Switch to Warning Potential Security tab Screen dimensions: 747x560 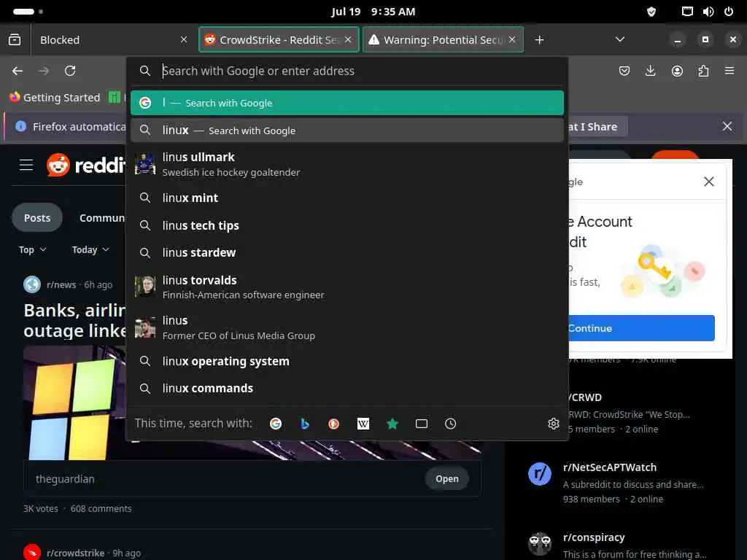443,40
